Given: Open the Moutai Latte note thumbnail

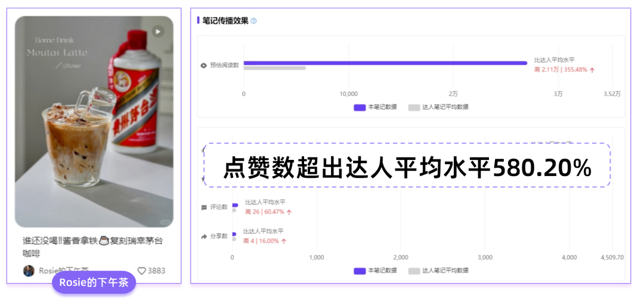Looking at the screenshot, I should tap(94, 122).
